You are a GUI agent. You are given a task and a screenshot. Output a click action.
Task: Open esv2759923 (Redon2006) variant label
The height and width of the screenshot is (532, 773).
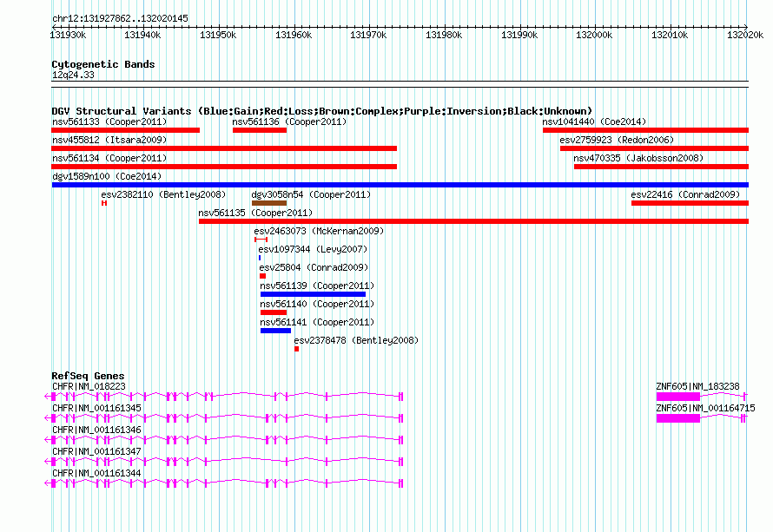click(x=617, y=140)
